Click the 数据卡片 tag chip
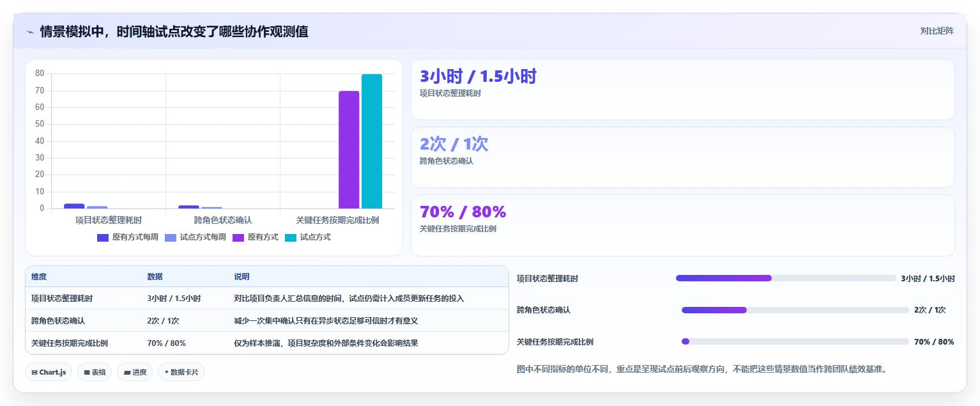Image resolution: width=980 pixels, height=406 pixels. (181, 372)
